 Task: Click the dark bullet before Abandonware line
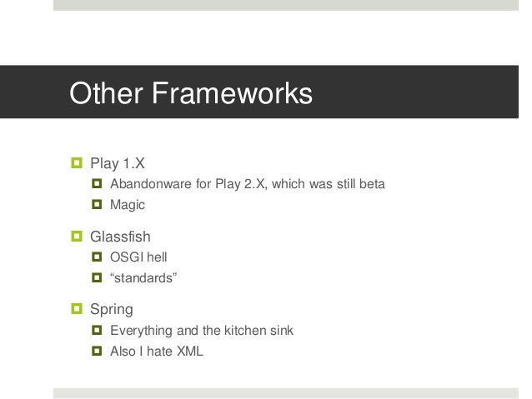(97, 184)
